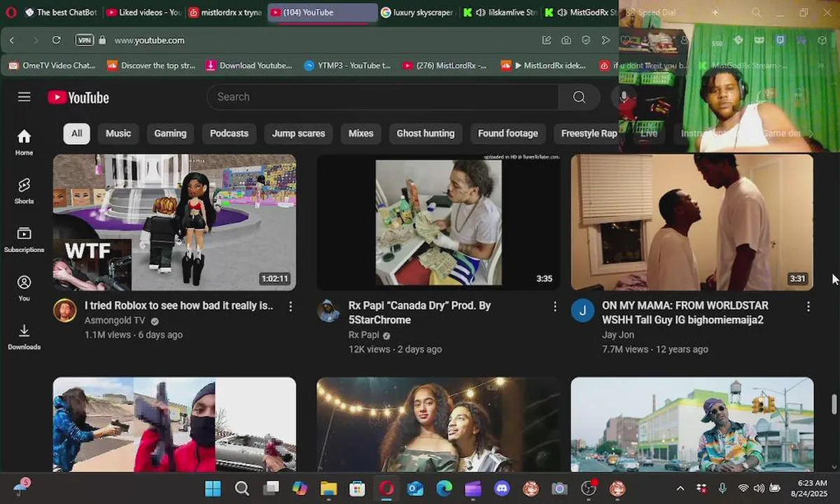Viewport: 840px width, 504px height.
Task: Open options for the Roblox video
Action: [x=290, y=307]
